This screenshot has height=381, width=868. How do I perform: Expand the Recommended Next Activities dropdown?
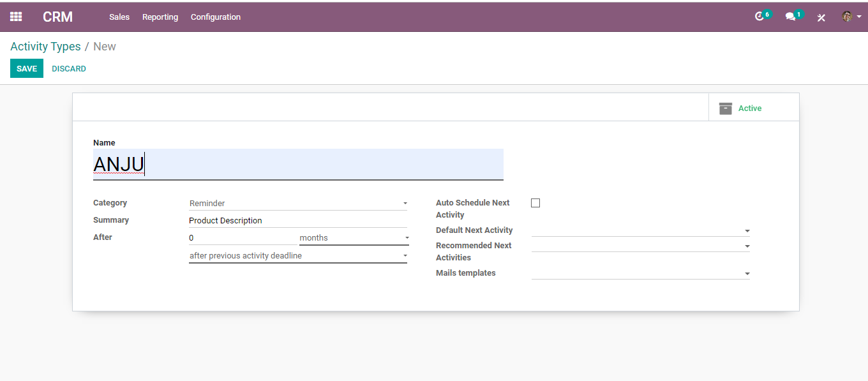pos(640,246)
